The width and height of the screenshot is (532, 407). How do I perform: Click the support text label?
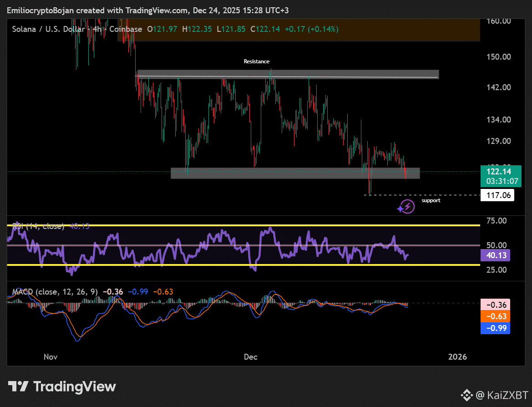point(431,200)
